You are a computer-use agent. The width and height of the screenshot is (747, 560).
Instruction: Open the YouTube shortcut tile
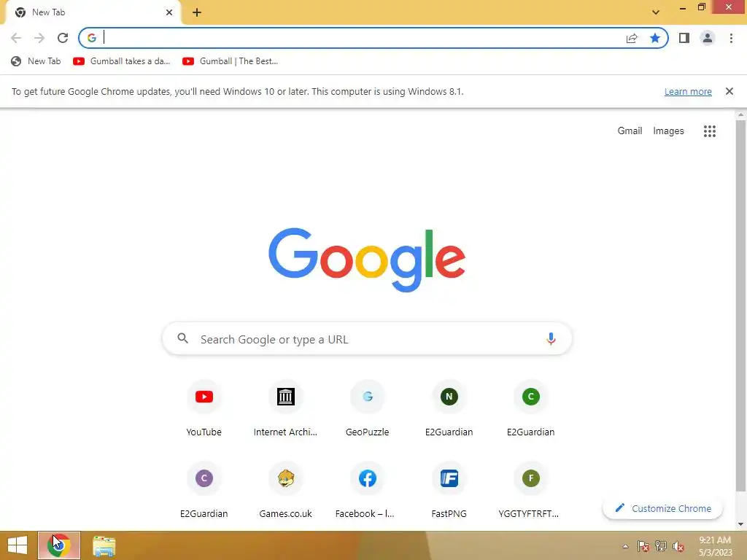pos(204,409)
